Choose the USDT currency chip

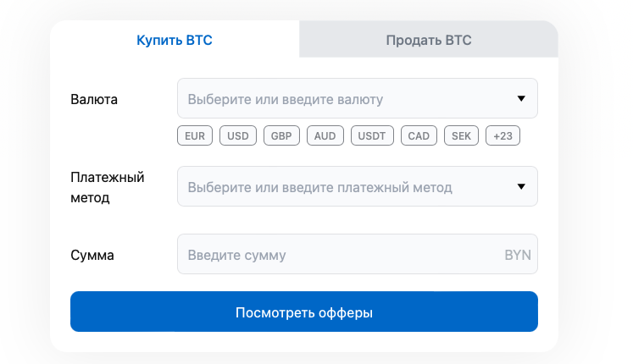click(x=371, y=135)
